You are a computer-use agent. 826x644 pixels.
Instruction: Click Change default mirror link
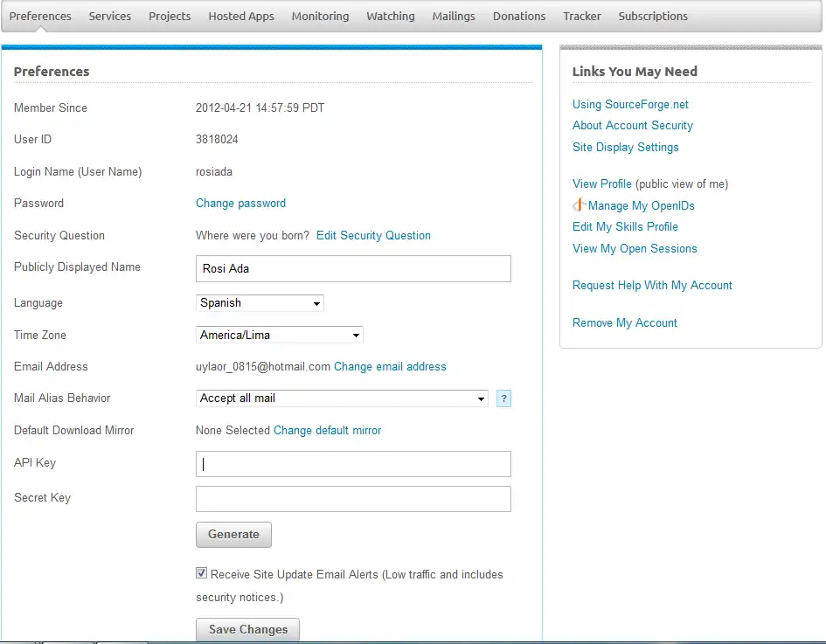pyautogui.click(x=327, y=430)
